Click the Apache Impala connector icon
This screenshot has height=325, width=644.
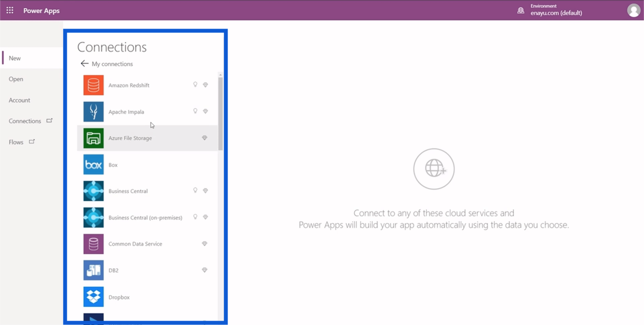tap(94, 112)
